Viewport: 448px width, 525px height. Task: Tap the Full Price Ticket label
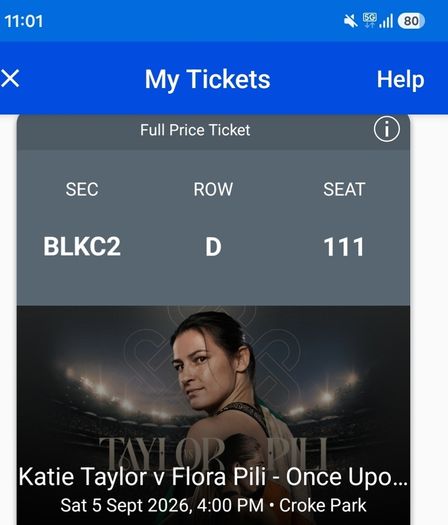[195, 130]
